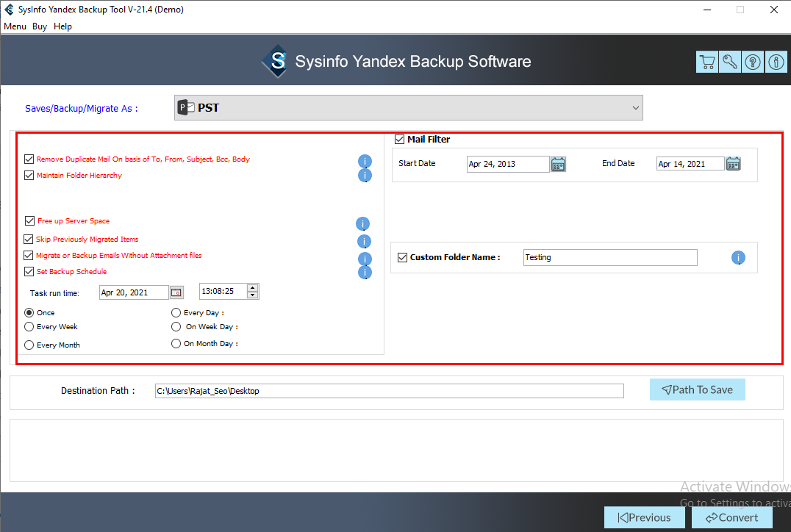Select the Every Week radio option
791x532 pixels.
click(29, 327)
